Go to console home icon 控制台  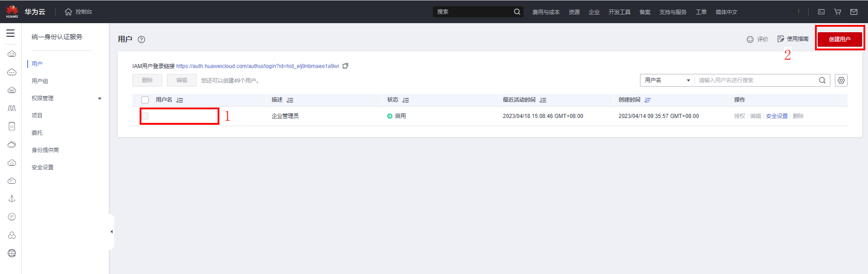tap(78, 12)
